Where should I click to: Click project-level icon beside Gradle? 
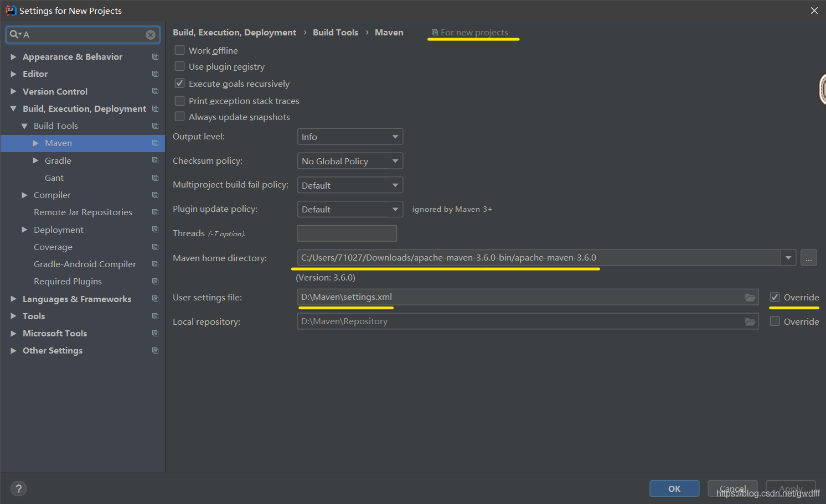coord(155,160)
